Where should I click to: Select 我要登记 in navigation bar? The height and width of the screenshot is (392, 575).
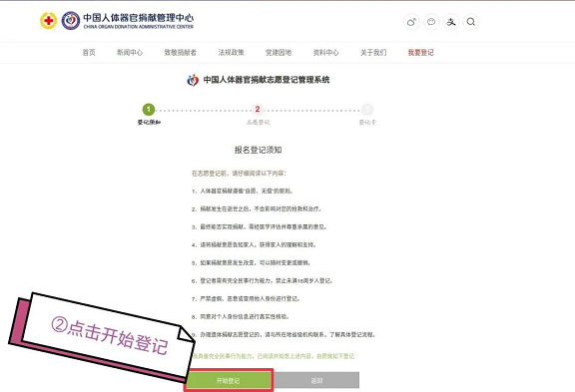[x=420, y=53]
